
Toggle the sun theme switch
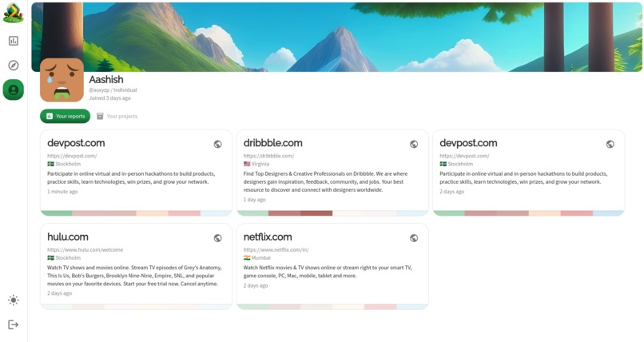point(13,300)
